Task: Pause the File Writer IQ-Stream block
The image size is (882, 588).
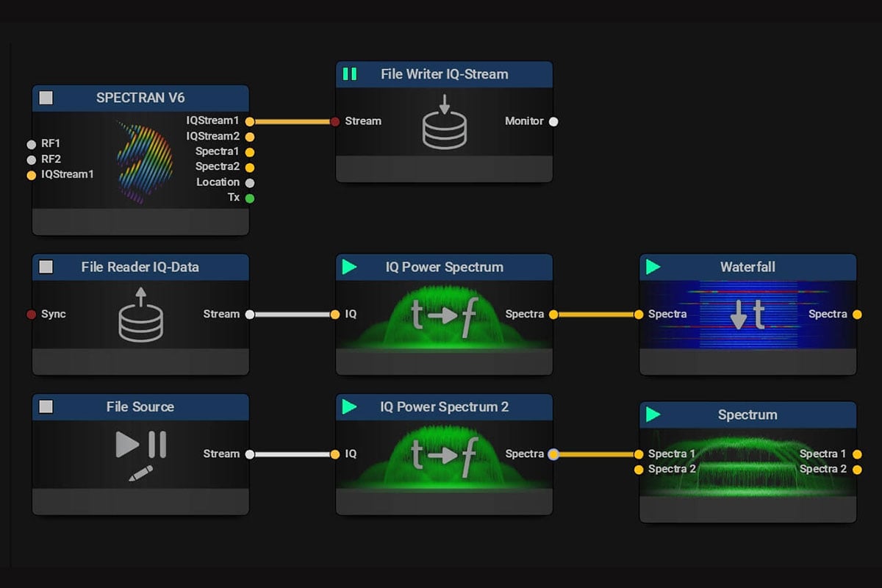Action: 350,74
